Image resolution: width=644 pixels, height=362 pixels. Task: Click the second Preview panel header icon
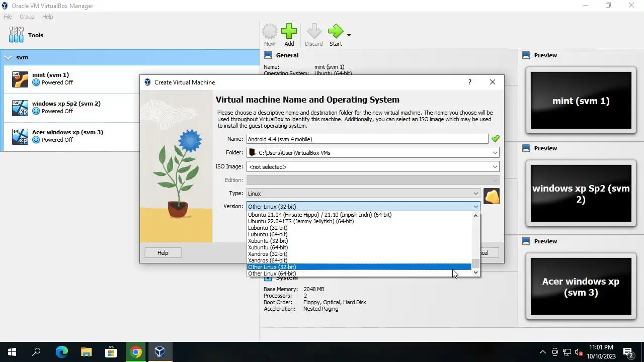[526, 148]
